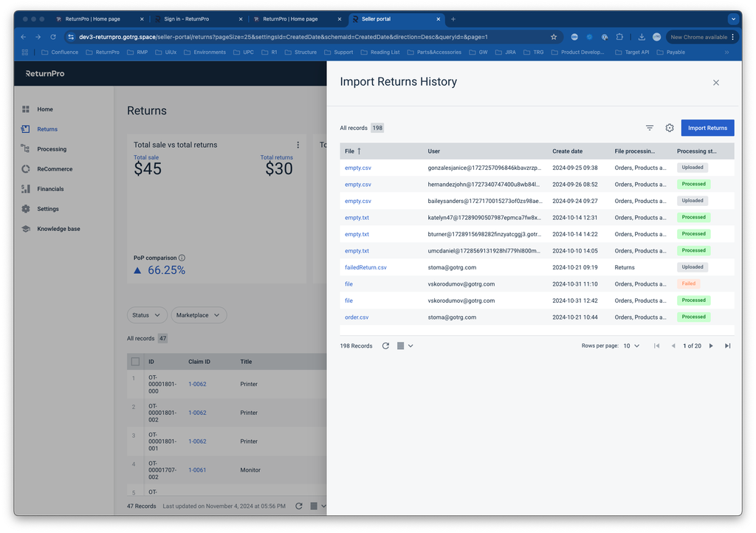Click the Import Returns button
This screenshot has height=533, width=756.
pos(707,128)
